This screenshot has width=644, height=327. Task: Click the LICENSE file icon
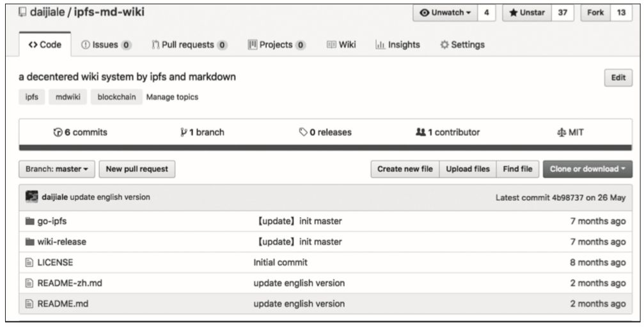click(x=29, y=262)
